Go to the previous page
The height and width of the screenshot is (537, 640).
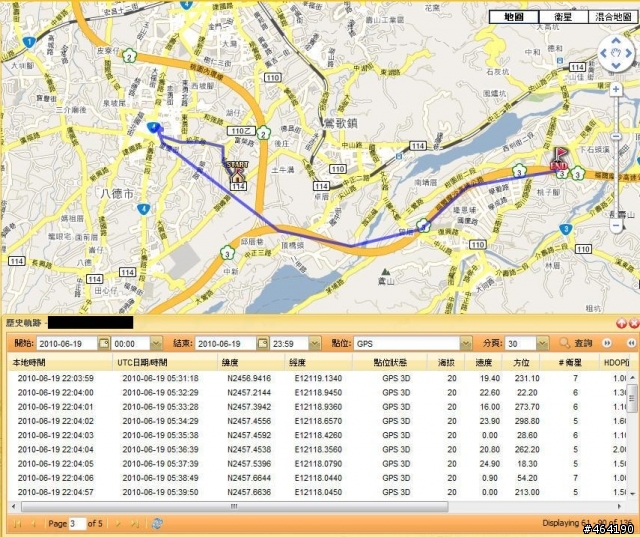pos(33,523)
